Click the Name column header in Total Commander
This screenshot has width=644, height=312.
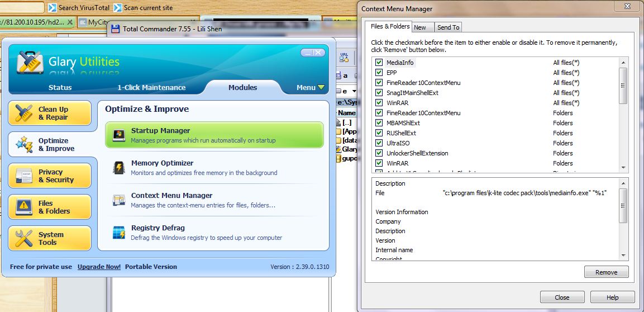pyautogui.click(x=347, y=112)
